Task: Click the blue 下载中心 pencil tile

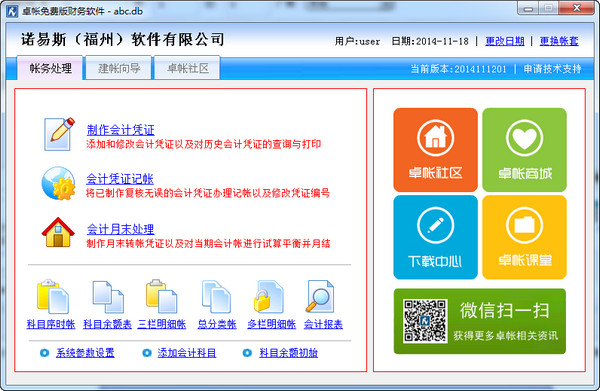Action: [x=435, y=237]
